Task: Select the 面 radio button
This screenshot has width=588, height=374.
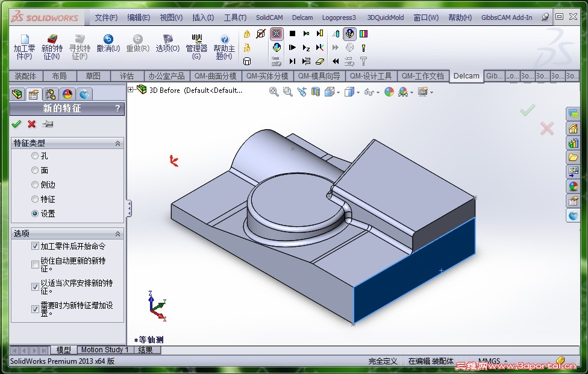Action: [x=35, y=170]
